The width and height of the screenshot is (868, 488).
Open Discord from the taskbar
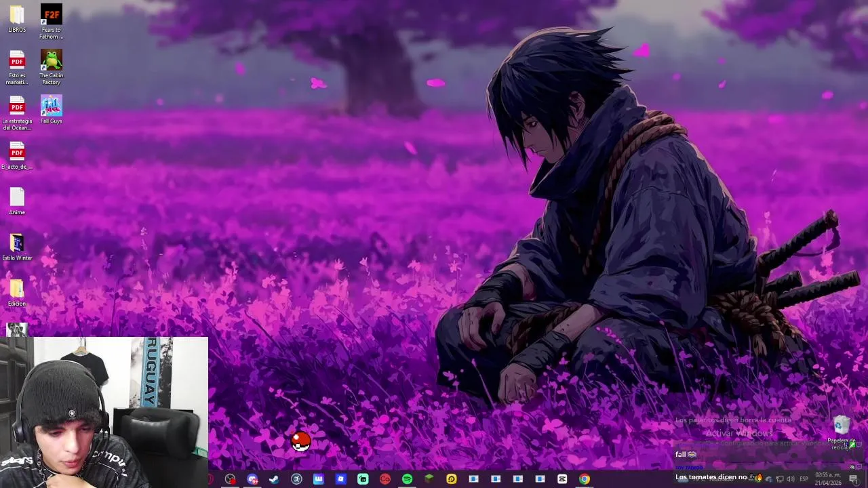coord(252,479)
